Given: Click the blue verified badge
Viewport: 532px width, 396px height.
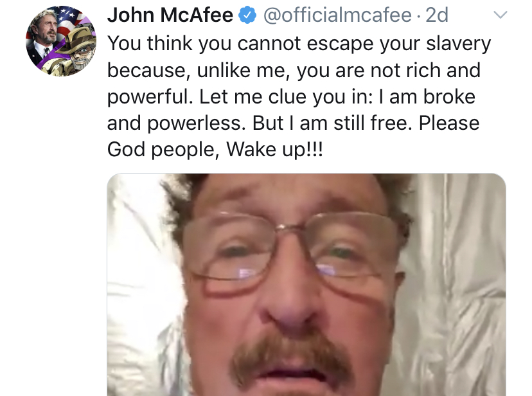Looking at the screenshot, I should pyautogui.click(x=247, y=15).
